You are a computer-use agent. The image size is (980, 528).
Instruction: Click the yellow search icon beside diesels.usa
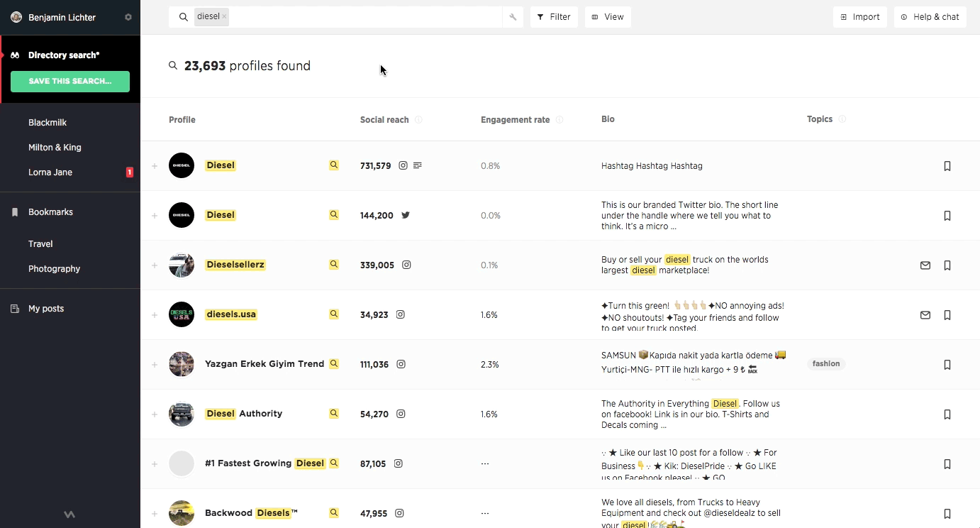334,314
